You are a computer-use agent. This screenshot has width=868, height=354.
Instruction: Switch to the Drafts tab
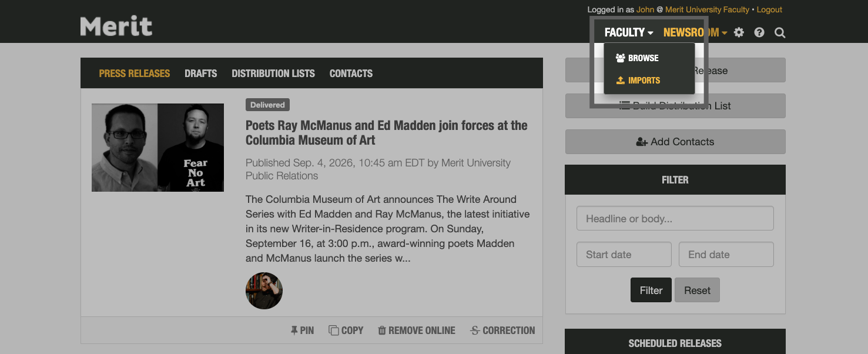tap(200, 73)
